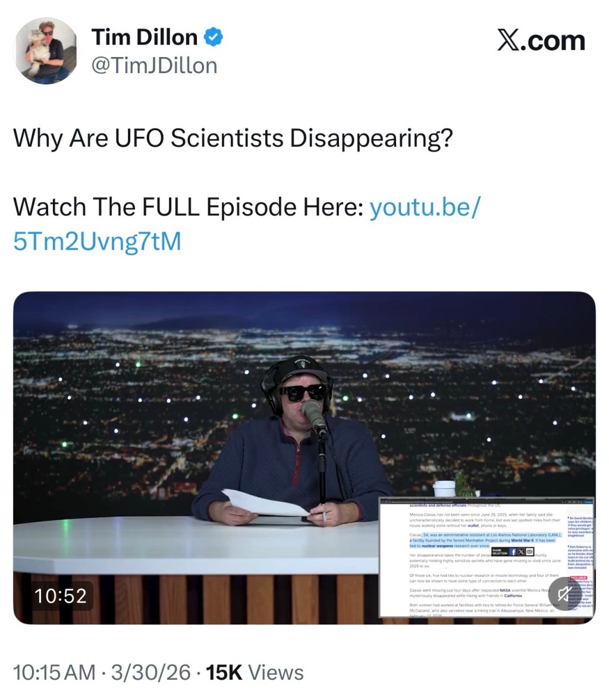Viewport: 609px width, 700px height.
Task: Click the Facebook share icon in the article
Action: pos(513,553)
